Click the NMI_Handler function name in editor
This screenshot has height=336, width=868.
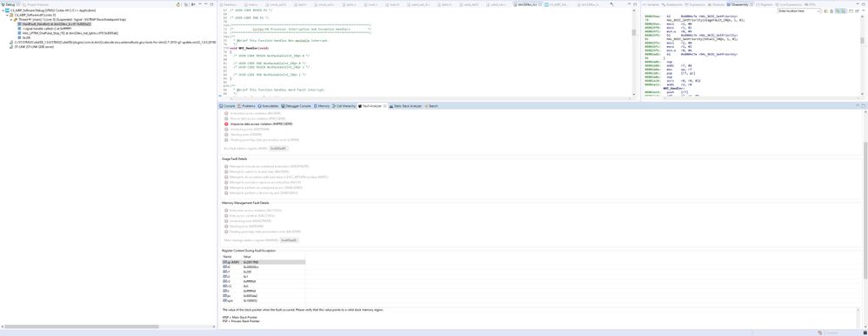click(248, 48)
